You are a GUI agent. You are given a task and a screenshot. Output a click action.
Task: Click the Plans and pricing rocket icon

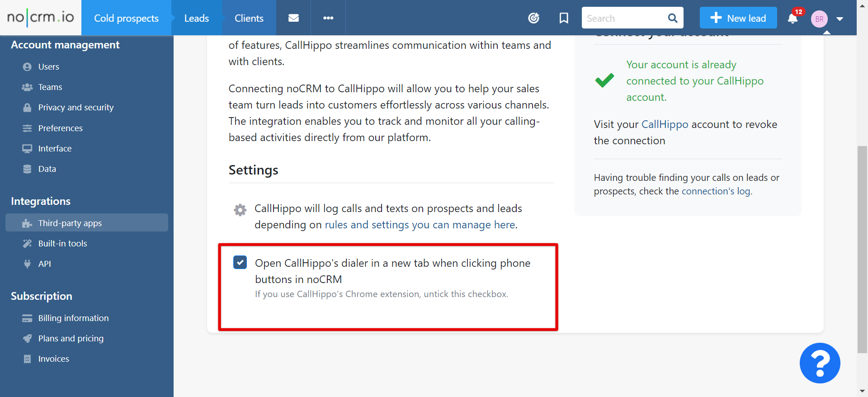click(x=27, y=339)
